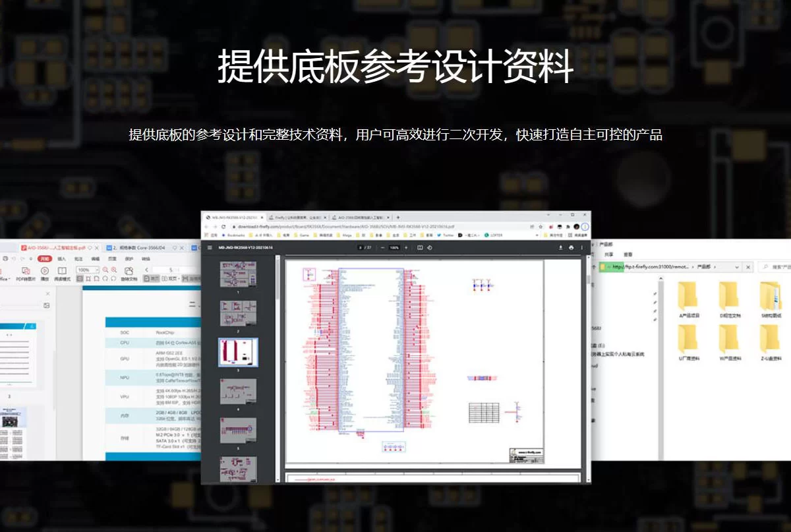Select page 3 thumbnail in PDF sidebar
Screen dimensions: 791x532
[x=238, y=352]
